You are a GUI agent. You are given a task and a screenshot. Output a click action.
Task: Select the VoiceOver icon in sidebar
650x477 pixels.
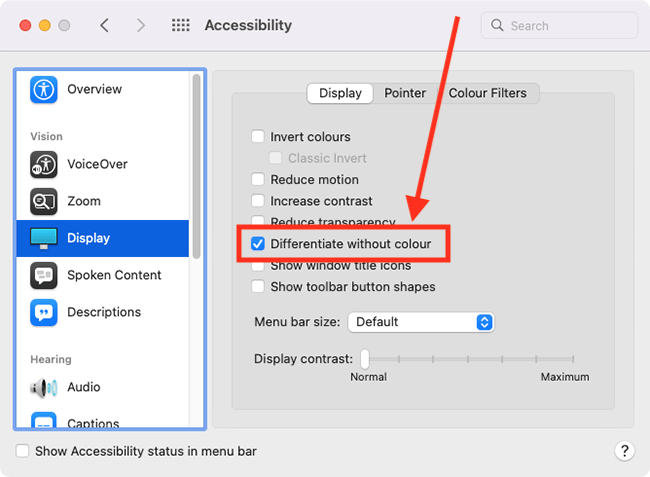(44, 165)
